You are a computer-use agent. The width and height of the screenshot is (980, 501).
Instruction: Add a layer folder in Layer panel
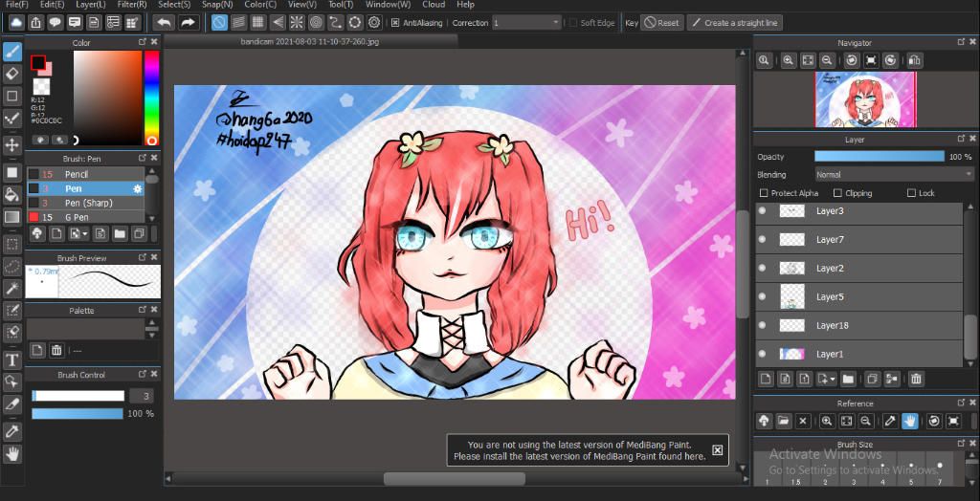(x=848, y=379)
